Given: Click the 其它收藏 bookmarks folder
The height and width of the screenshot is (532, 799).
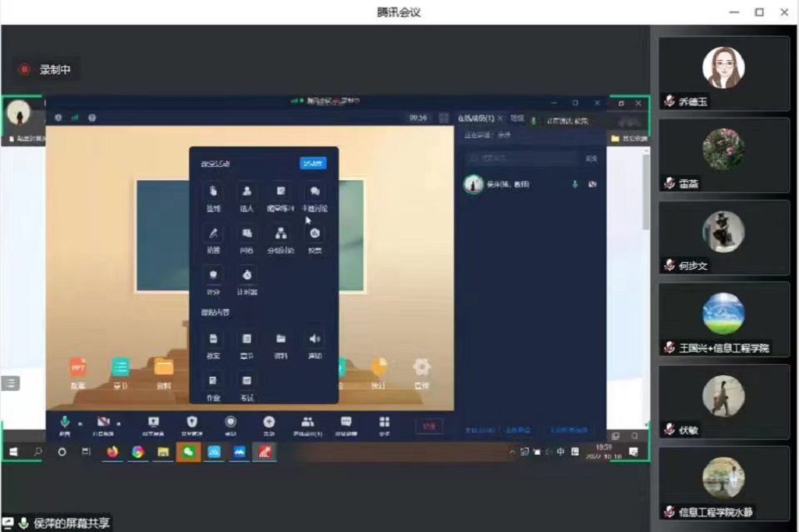Looking at the screenshot, I should tap(630, 138).
